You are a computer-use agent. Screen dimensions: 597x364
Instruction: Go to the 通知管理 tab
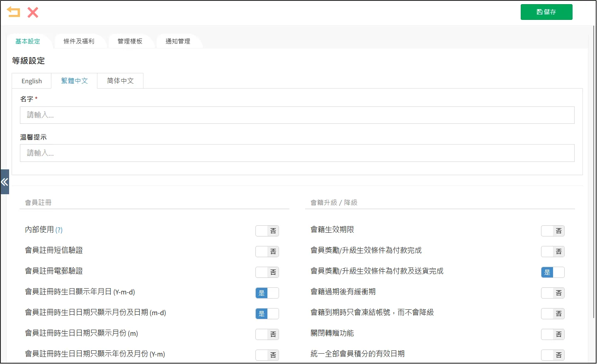click(x=178, y=41)
